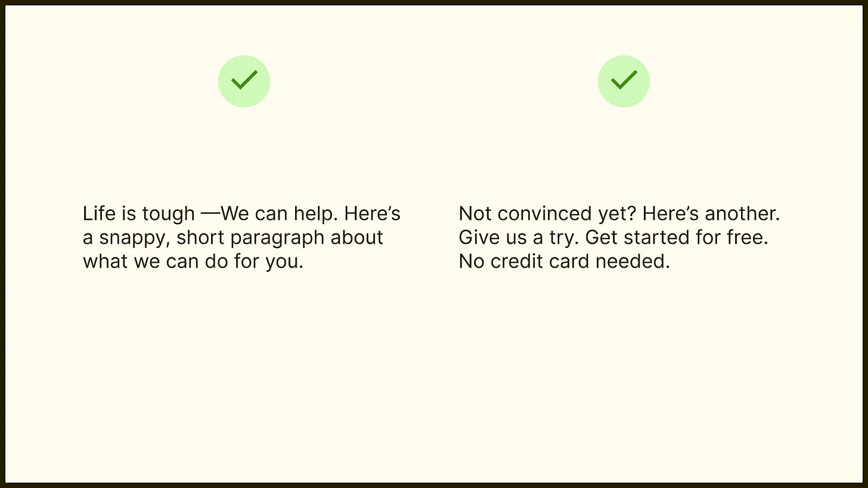Click the "Get started for free." text
The width and height of the screenshot is (868, 488).
coord(677,237)
